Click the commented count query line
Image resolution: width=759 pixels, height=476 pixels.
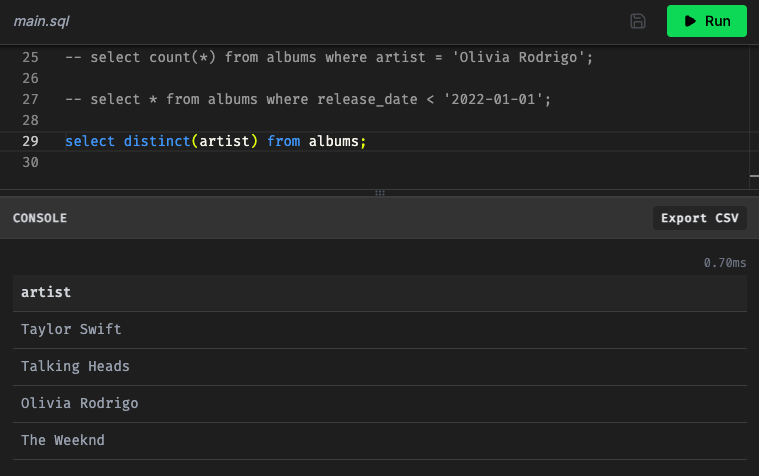click(x=329, y=57)
